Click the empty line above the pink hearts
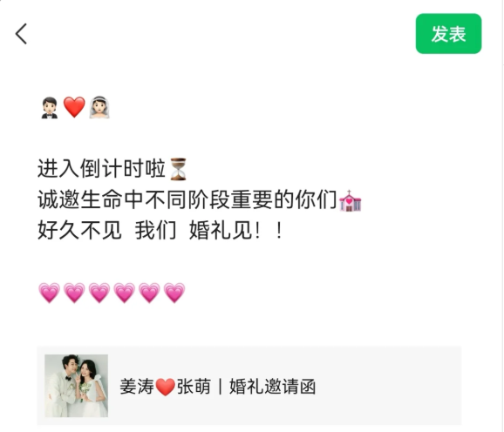Viewport: 504px width, 432px height. 249,261
